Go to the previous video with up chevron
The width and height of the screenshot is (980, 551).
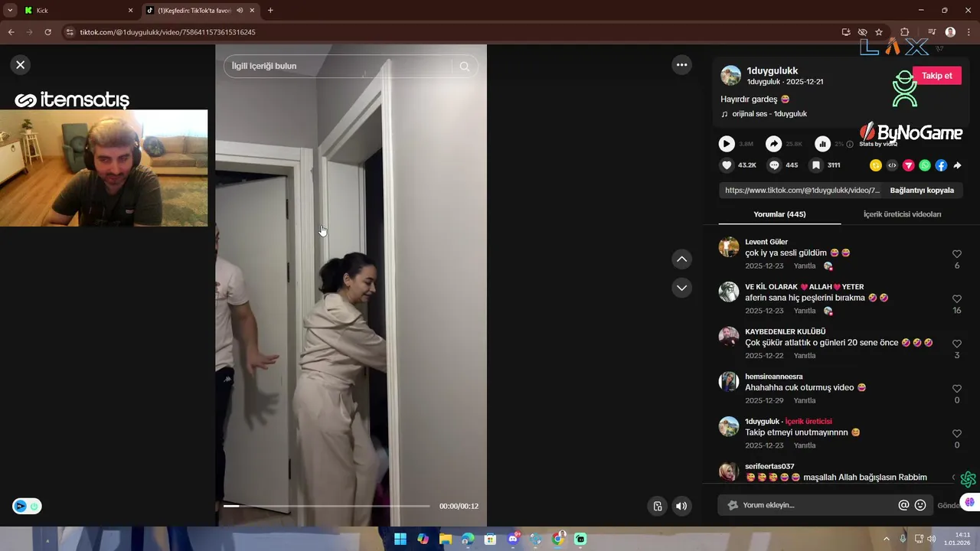[x=681, y=259]
